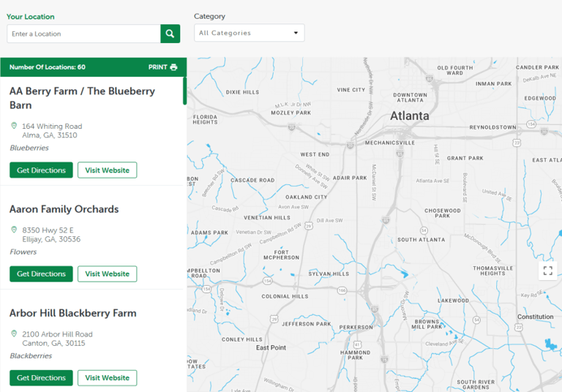
Task: Click location pin beside 164 Whiting Road
Action: 14,126
